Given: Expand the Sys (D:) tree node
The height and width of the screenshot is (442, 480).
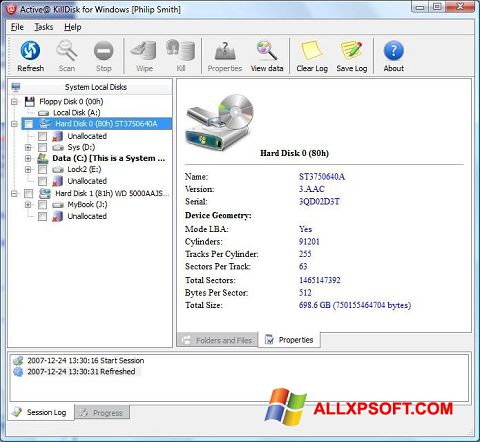Looking at the screenshot, I should coord(28,147).
